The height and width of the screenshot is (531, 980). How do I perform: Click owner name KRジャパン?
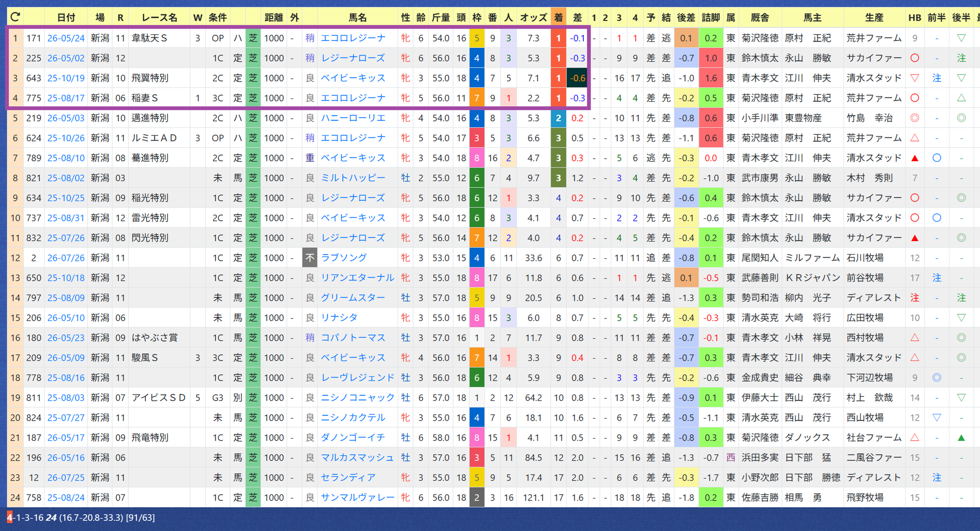[812, 277]
